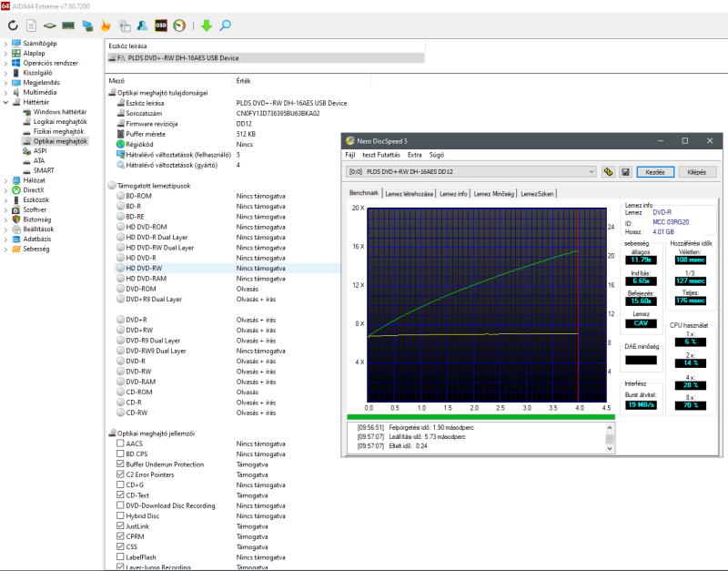The image size is (728, 571).
Task: Collapse the Háttértár tree node
Action: coord(5,102)
